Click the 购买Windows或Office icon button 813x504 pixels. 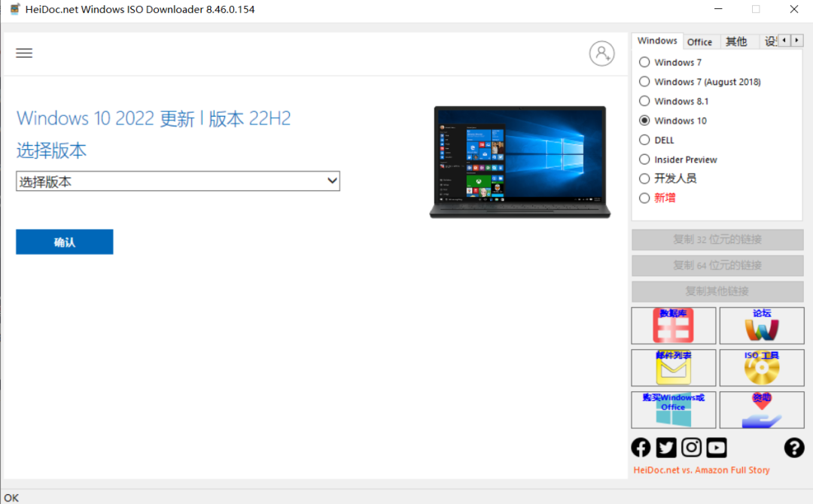point(674,410)
